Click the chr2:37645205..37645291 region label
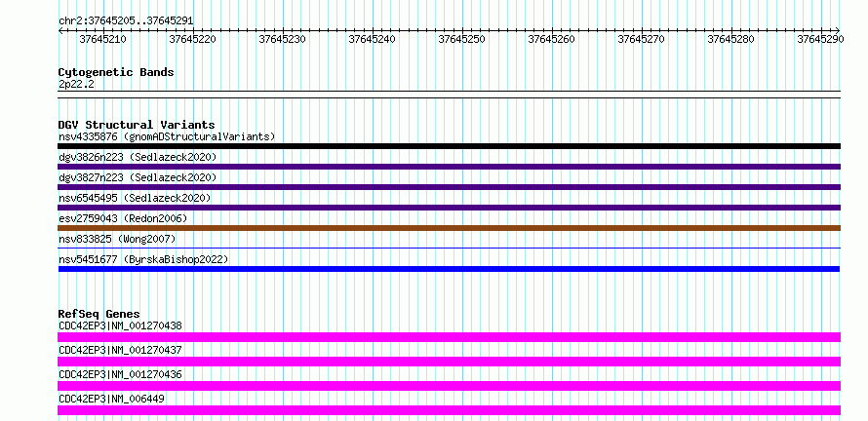This screenshot has height=421, width=868. coord(126,21)
